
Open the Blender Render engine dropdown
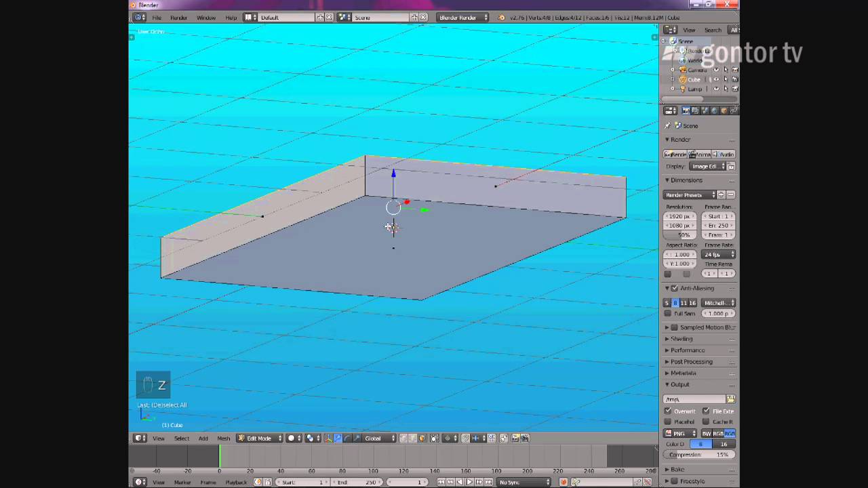(462, 17)
